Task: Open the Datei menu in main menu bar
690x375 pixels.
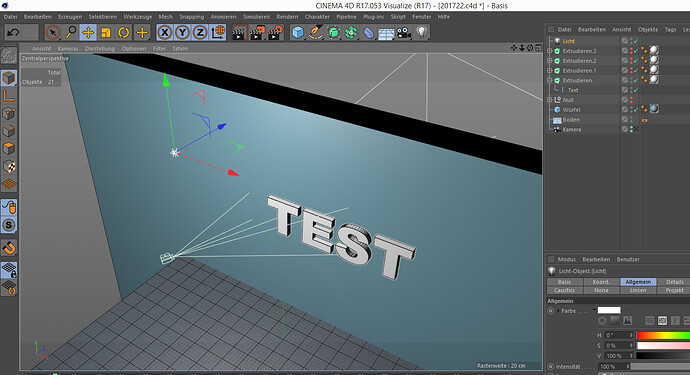Action: tap(10, 17)
